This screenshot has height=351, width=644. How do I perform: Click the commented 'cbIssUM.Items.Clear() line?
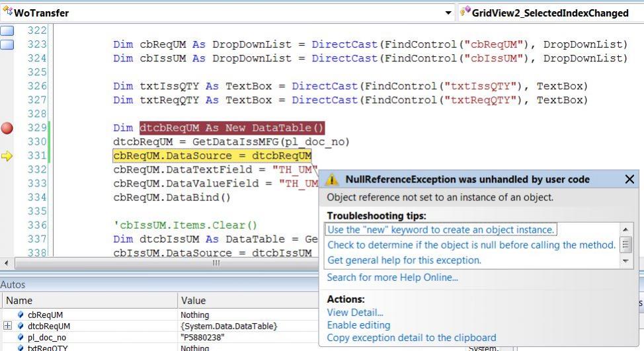185,225
